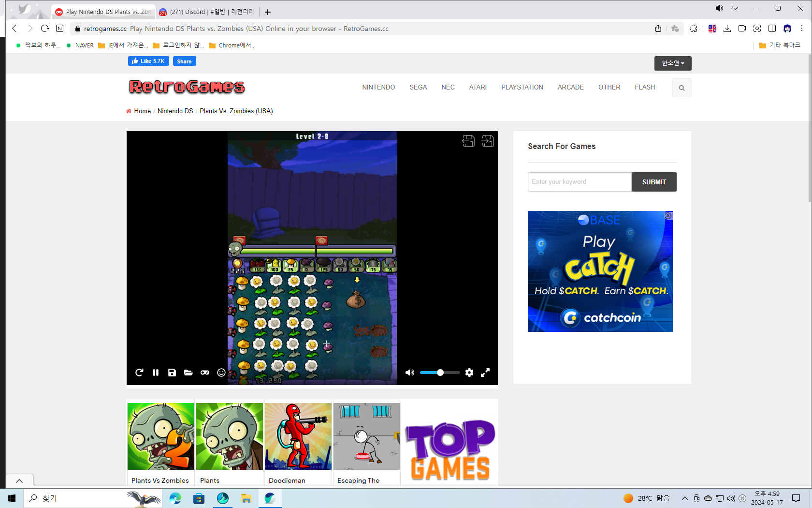Reload the browser page
Viewport: 812px width, 508px height.
(45, 29)
